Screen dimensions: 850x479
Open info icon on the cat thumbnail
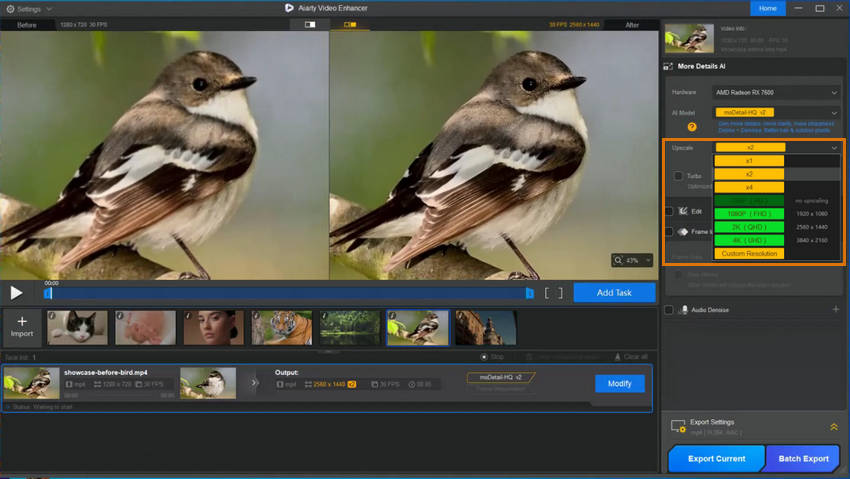[x=52, y=315]
